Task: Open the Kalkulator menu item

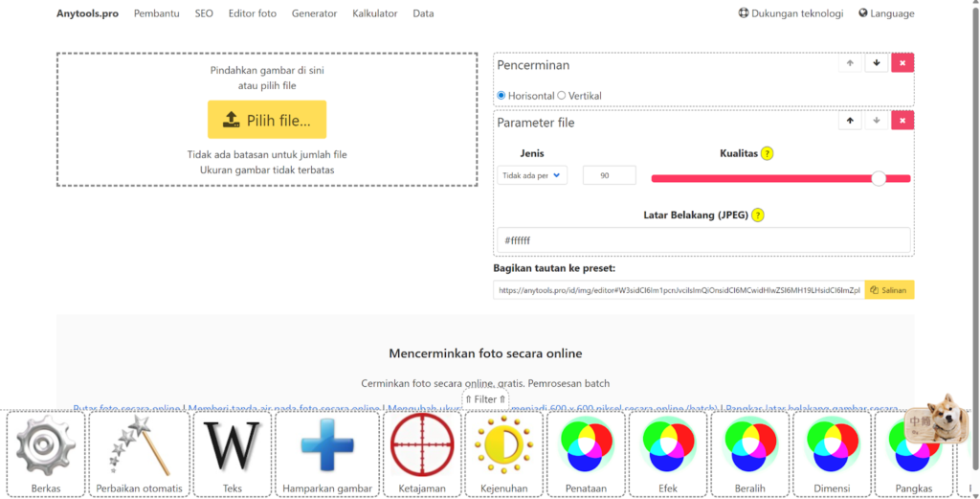Action: pos(374,13)
